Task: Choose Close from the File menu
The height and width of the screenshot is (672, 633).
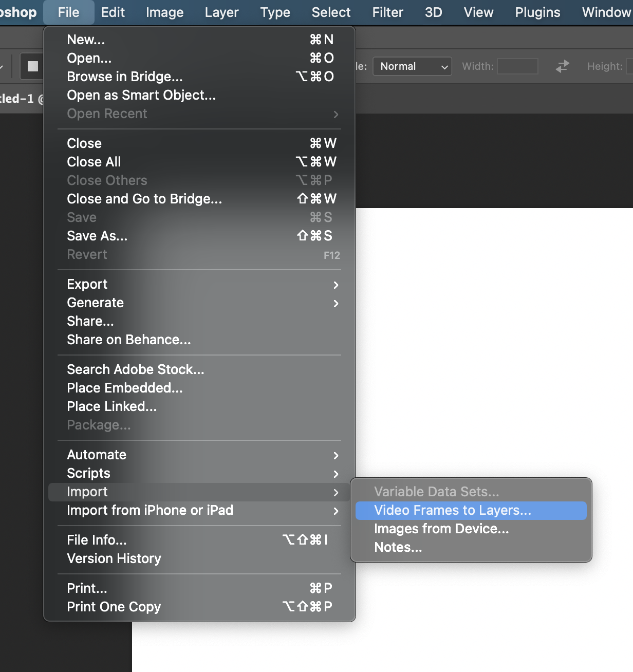Action: pos(199,143)
